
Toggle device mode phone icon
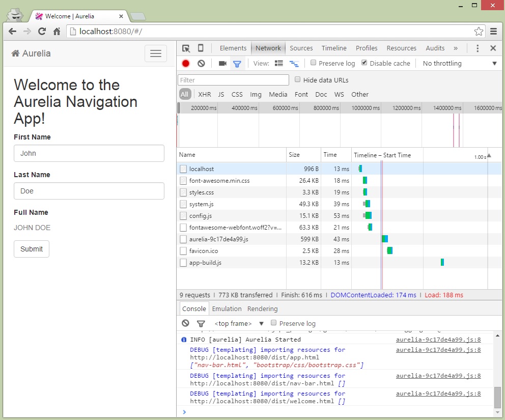point(201,48)
